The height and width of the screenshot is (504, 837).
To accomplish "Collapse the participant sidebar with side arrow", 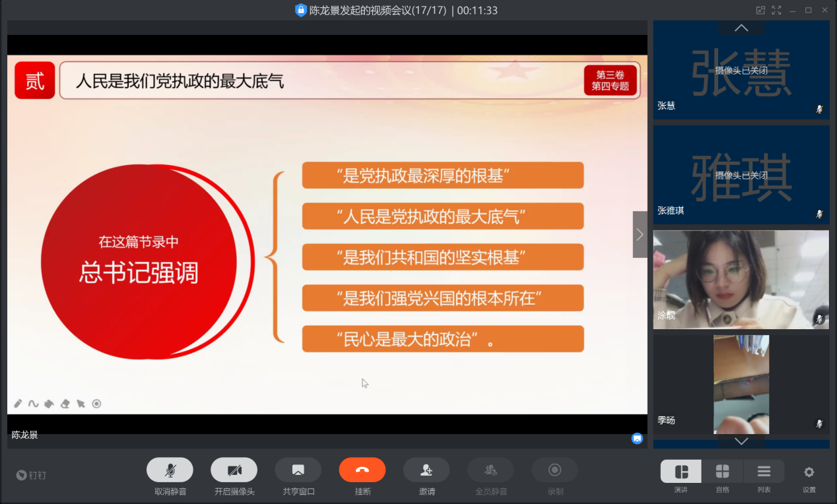I will pyautogui.click(x=640, y=234).
